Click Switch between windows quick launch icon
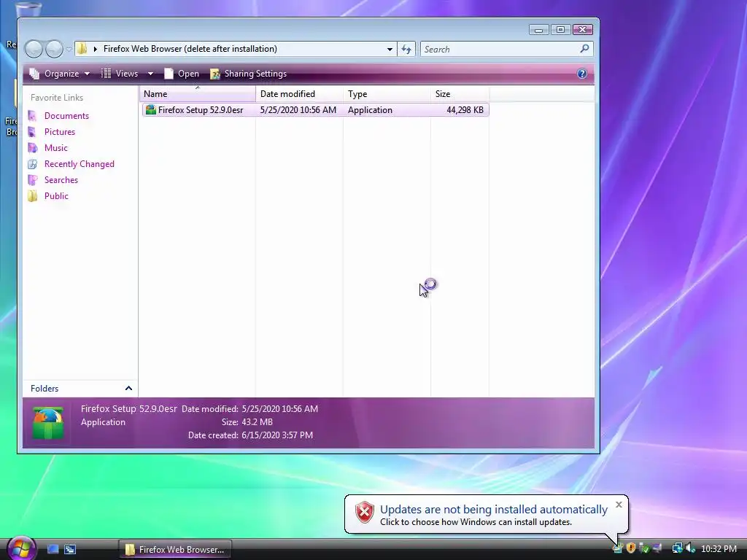The image size is (747, 560). 70,550
